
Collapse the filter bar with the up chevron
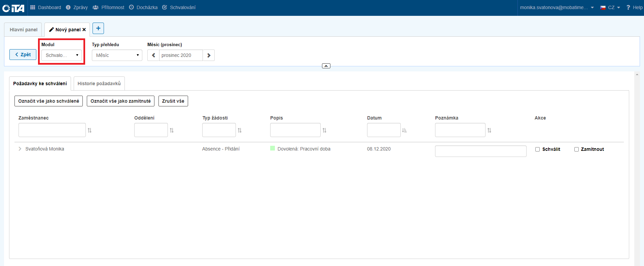click(326, 66)
